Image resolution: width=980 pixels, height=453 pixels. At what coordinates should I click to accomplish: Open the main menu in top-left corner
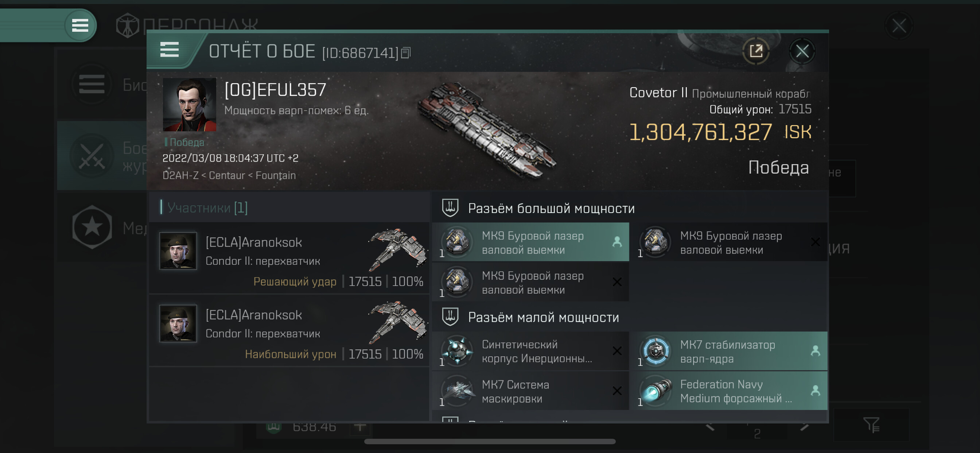point(80,26)
